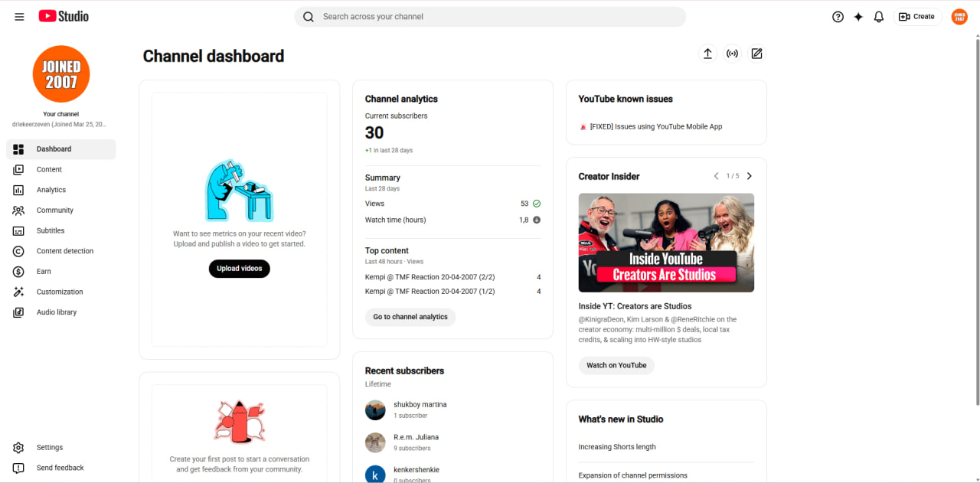Click the Upload videos button
The height and width of the screenshot is (483, 980).
pos(240,269)
